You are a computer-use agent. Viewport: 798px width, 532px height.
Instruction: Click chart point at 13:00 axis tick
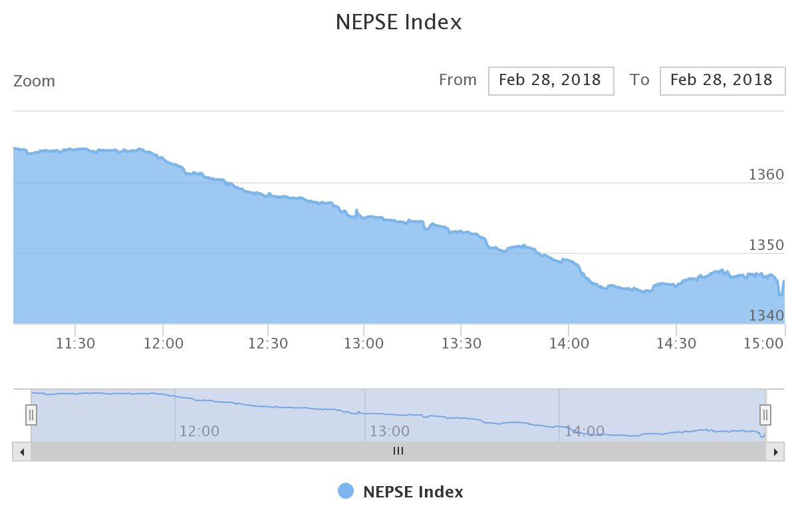click(364, 217)
